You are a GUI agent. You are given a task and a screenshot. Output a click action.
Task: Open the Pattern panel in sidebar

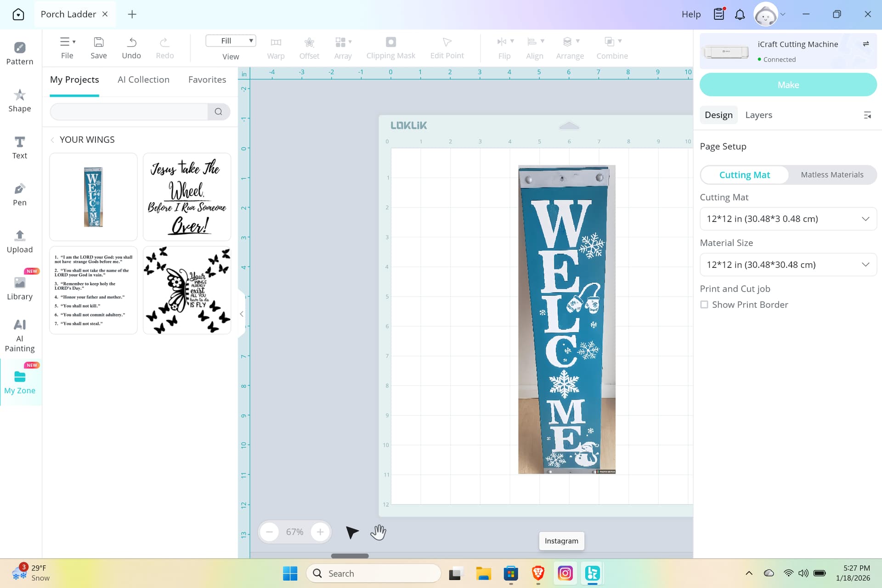tap(19, 53)
